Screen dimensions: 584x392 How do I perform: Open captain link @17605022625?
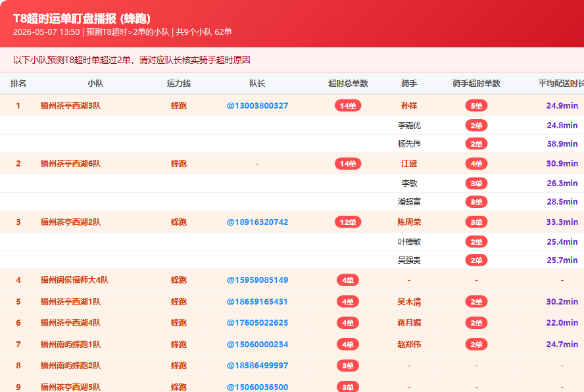(257, 323)
